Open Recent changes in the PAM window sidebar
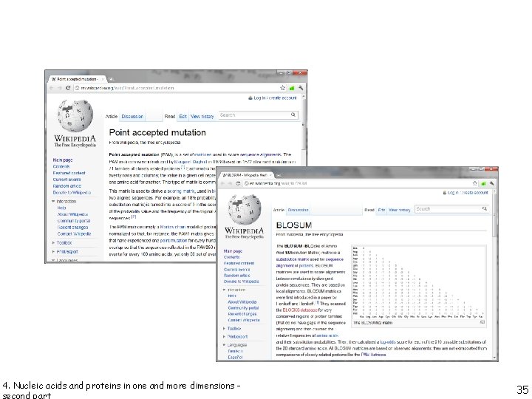Viewport: 532px width, 399px height. click(72, 228)
